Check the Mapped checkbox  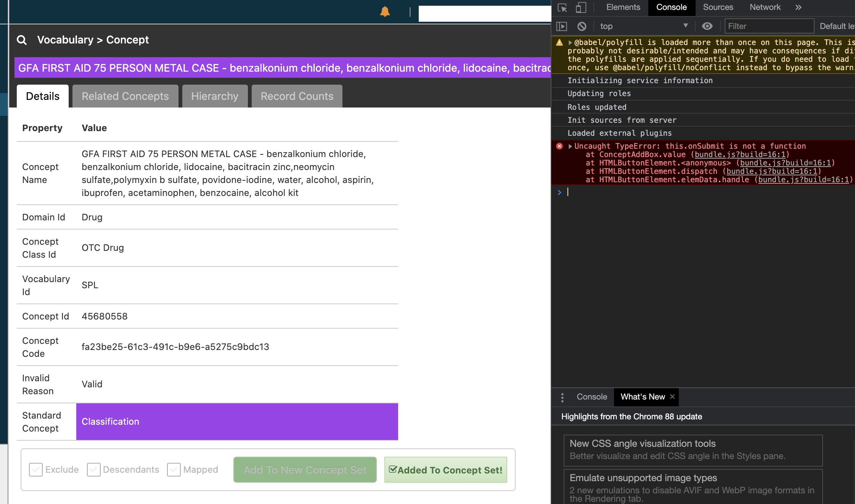(174, 469)
